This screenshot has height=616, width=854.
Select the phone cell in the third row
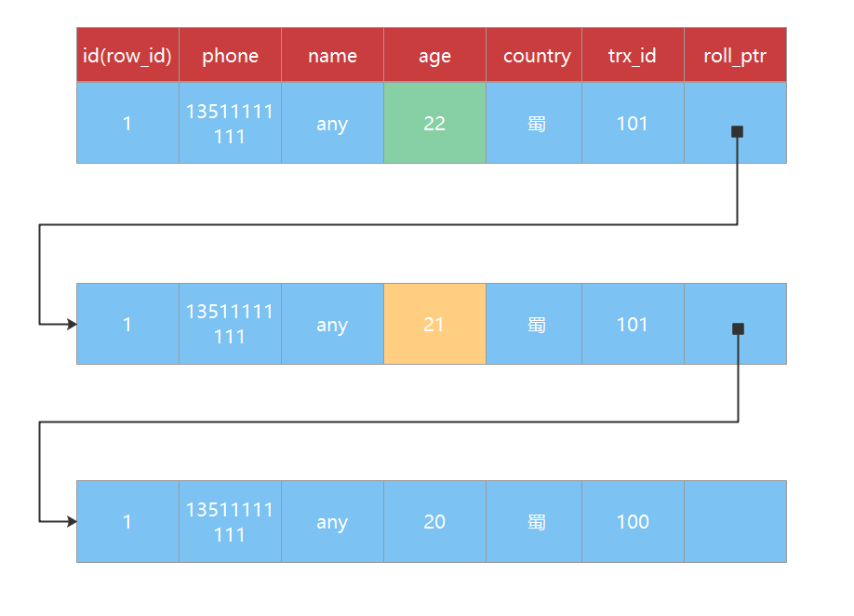pos(230,521)
